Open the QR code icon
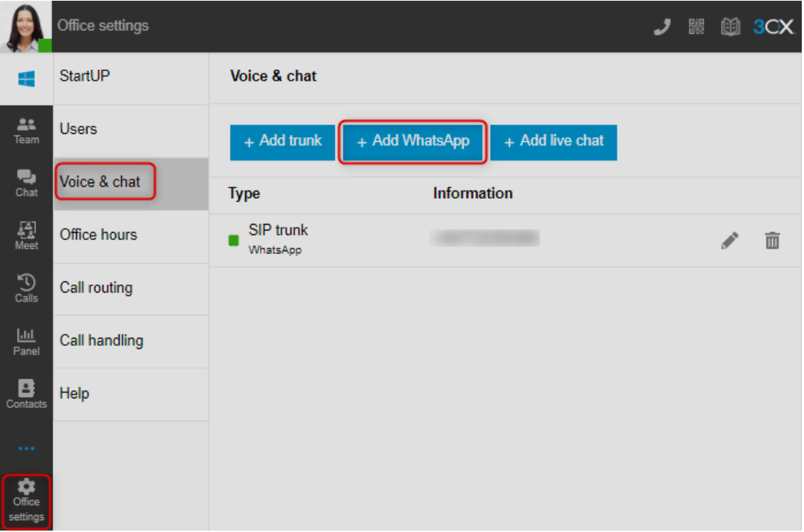The height and width of the screenshot is (532, 804). point(696,27)
